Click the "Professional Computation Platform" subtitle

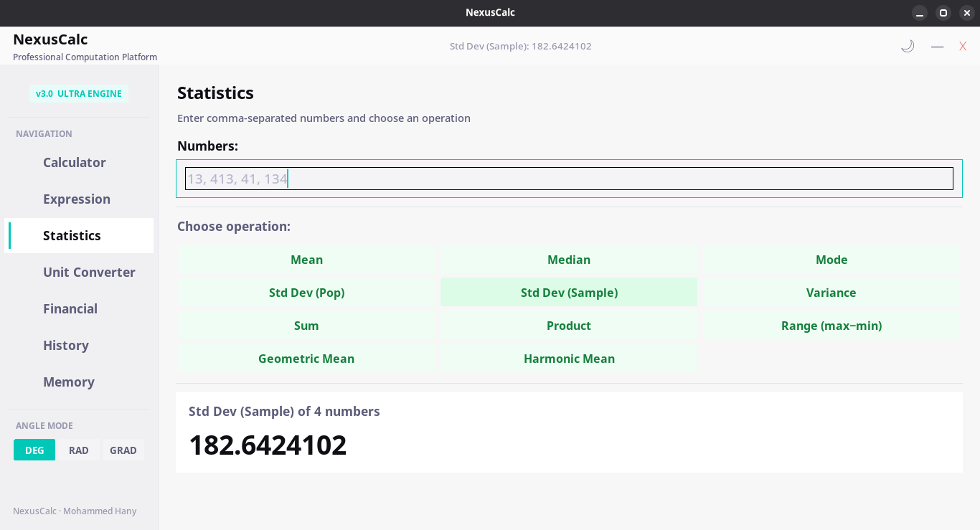[x=85, y=57]
